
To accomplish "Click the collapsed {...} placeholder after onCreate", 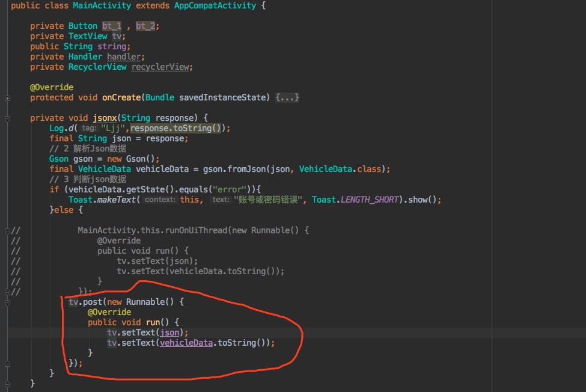I will pos(287,97).
